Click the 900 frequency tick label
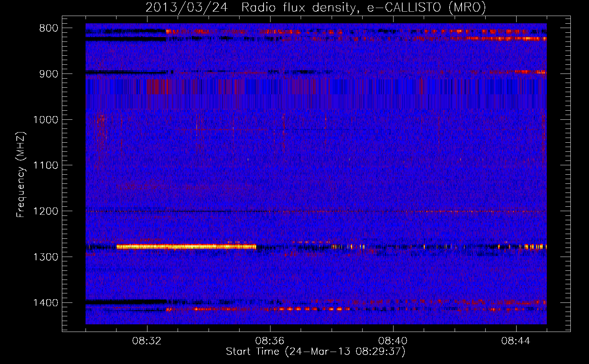Viewport: 589px width, 364px height. click(x=48, y=74)
